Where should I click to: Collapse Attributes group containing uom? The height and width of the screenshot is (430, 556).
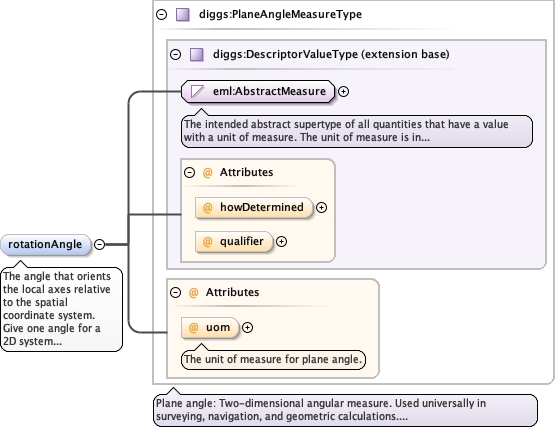tap(176, 292)
